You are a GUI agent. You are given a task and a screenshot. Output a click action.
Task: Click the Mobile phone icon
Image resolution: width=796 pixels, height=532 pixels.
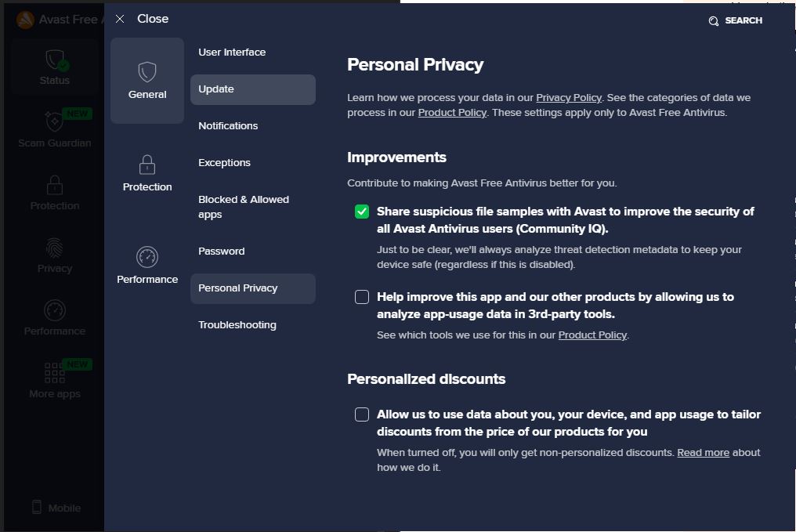[x=37, y=507]
